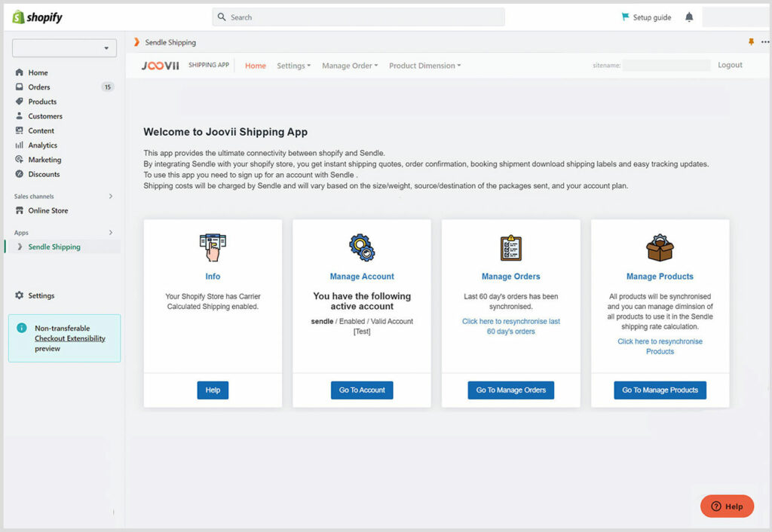Click the Manage Products box icon
The width and height of the screenshot is (772, 532).
click(660, 248)
